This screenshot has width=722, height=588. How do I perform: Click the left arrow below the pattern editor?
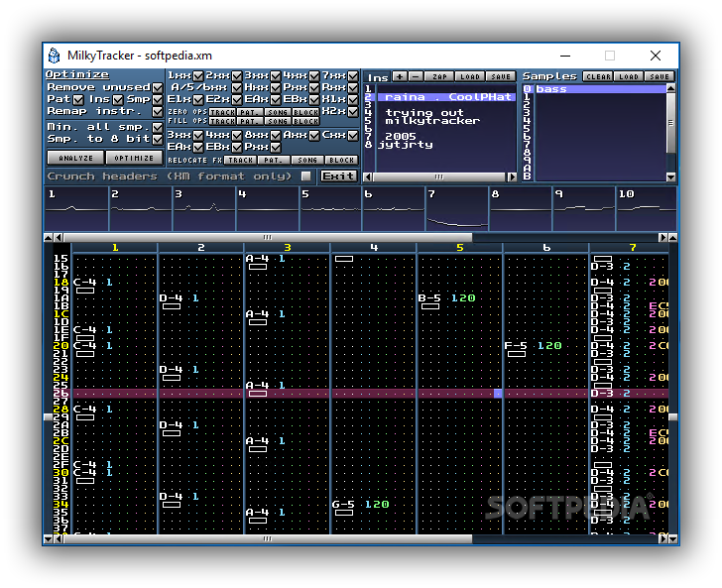click(58, 538)
